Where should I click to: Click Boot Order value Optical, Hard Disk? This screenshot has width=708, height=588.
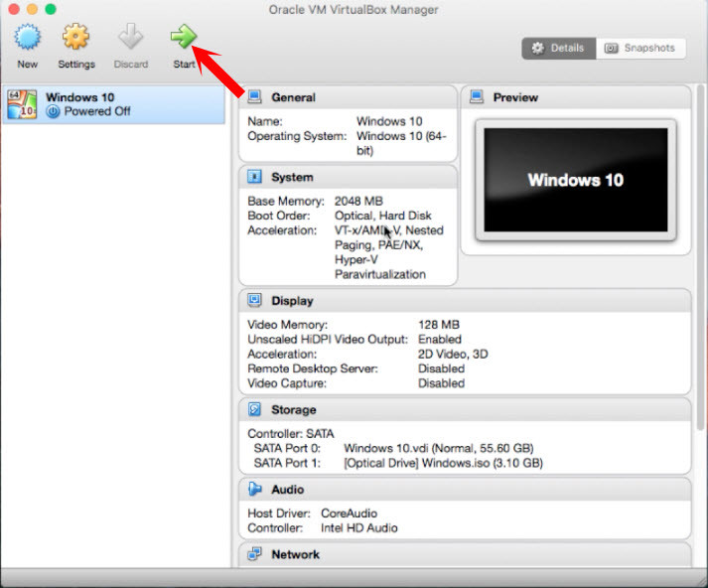click(383, 216)
